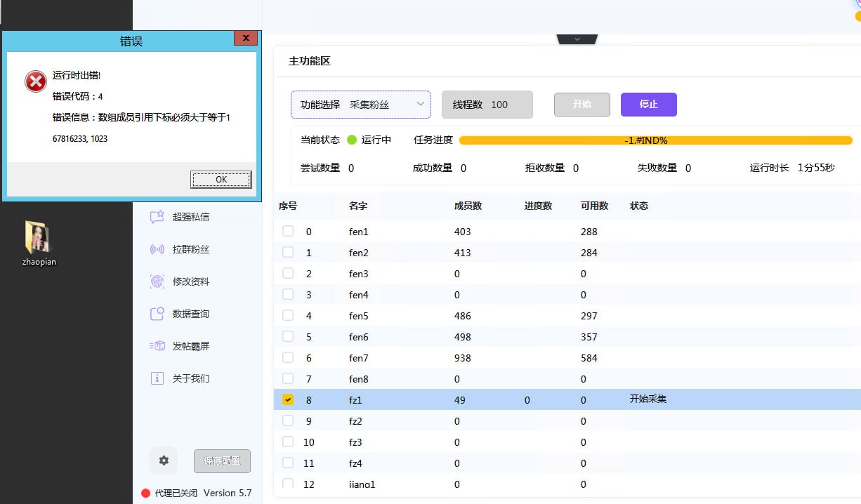Click the 拉群粉丝 broadcast icon
The image size is (861, 504).
(x=157, y=249)
